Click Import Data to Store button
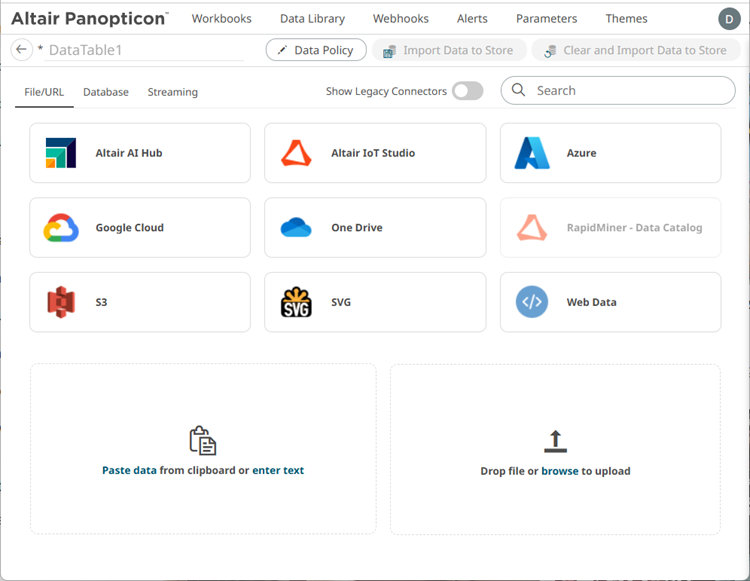The image size is (750, 581). coord(449,50)
